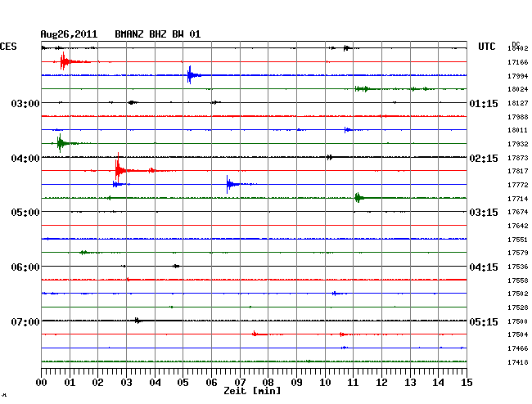This screenshot has height=404, width=532.
Task: Select DC offset value 17500
Action: [x=518, y=321]
